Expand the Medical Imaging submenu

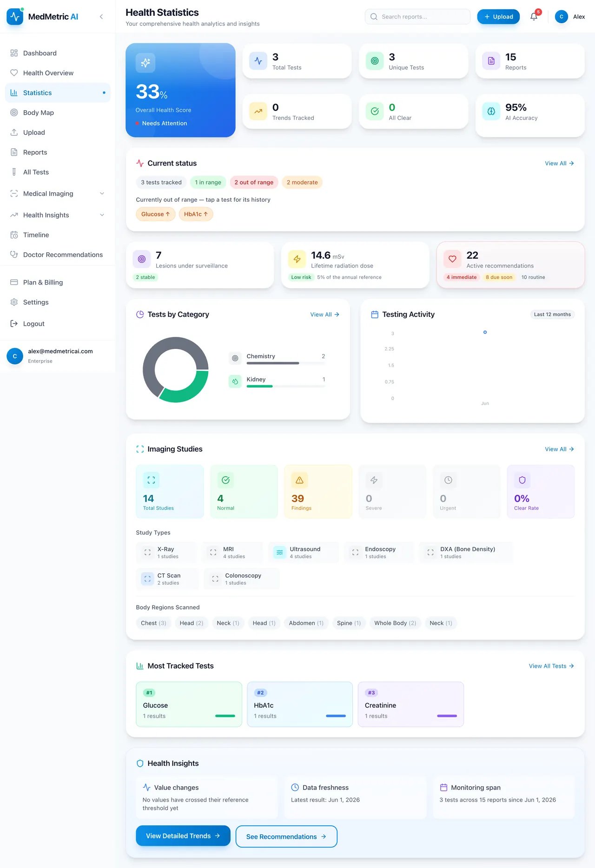pos(102,194)
